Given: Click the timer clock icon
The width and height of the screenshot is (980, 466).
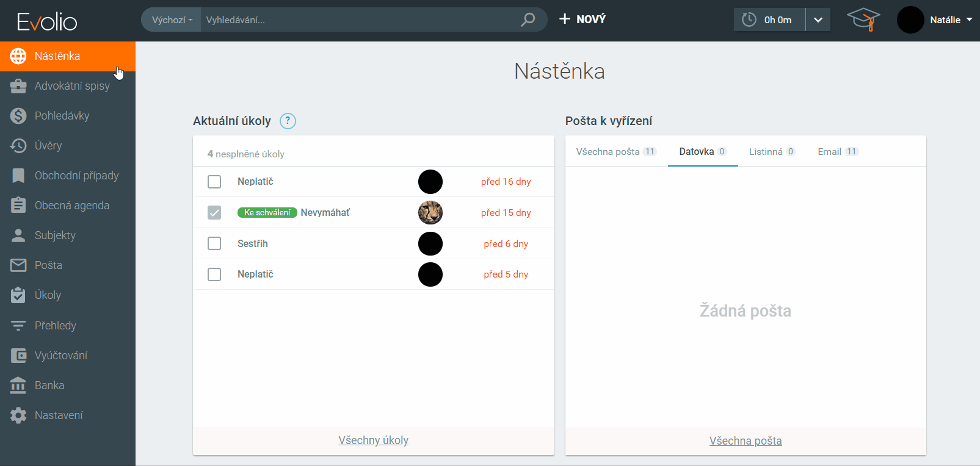Looking at the screenshot, I should point(749,20).
